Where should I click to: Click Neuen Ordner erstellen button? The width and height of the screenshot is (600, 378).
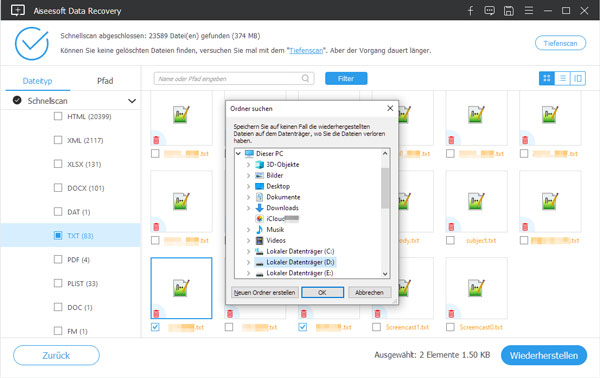265,292
